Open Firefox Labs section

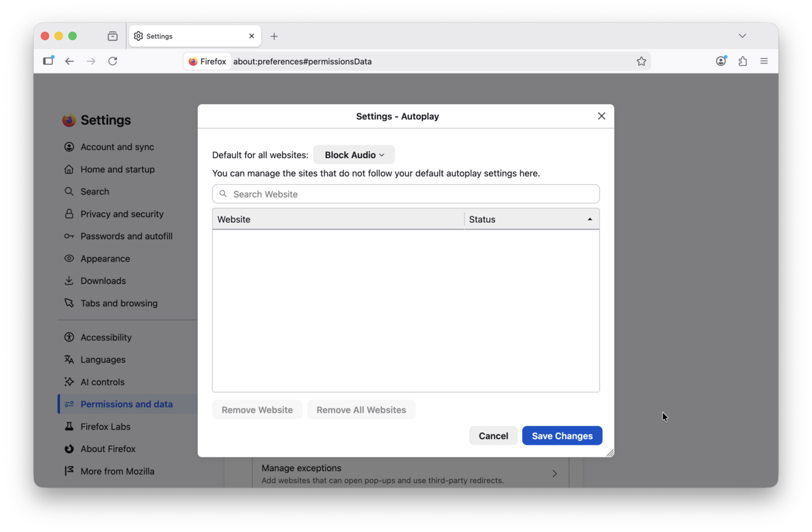click(x=105, y=427)
